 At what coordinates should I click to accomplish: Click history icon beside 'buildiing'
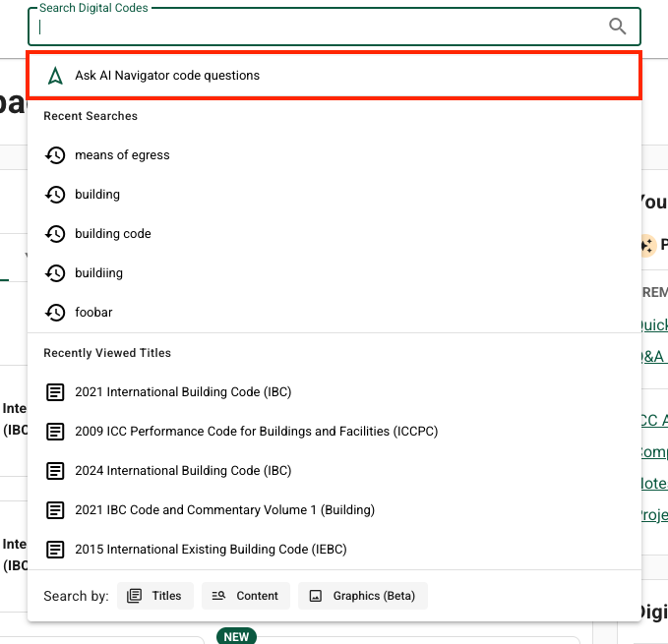point(55,273)
